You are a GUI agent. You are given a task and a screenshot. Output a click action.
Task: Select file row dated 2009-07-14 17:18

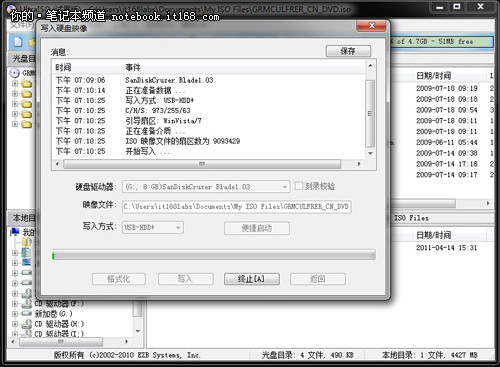pos(447,164)
